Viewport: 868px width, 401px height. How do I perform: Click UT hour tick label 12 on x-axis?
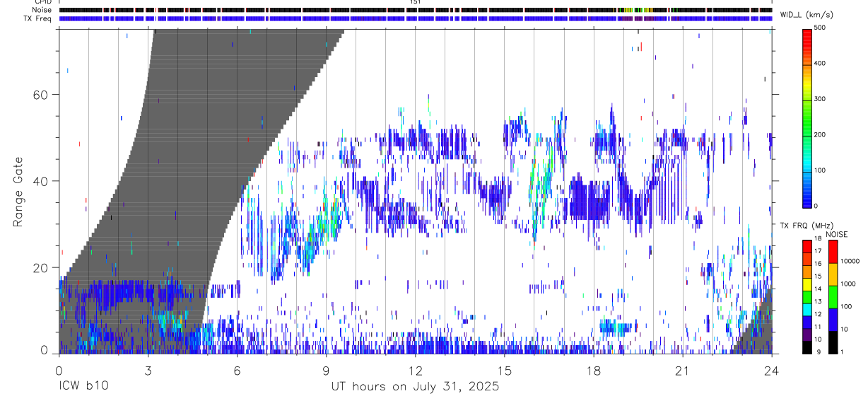click(x=415, y=371)
